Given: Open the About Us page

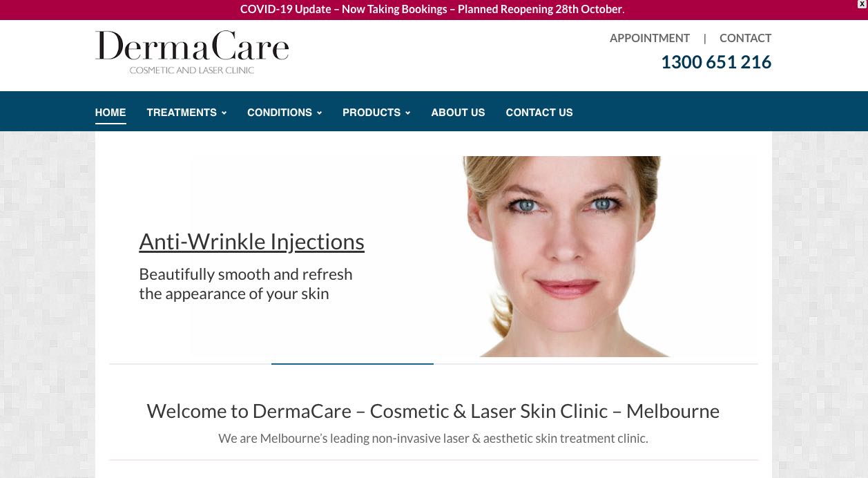Looking at the screenshot, I should pos(458,112).
